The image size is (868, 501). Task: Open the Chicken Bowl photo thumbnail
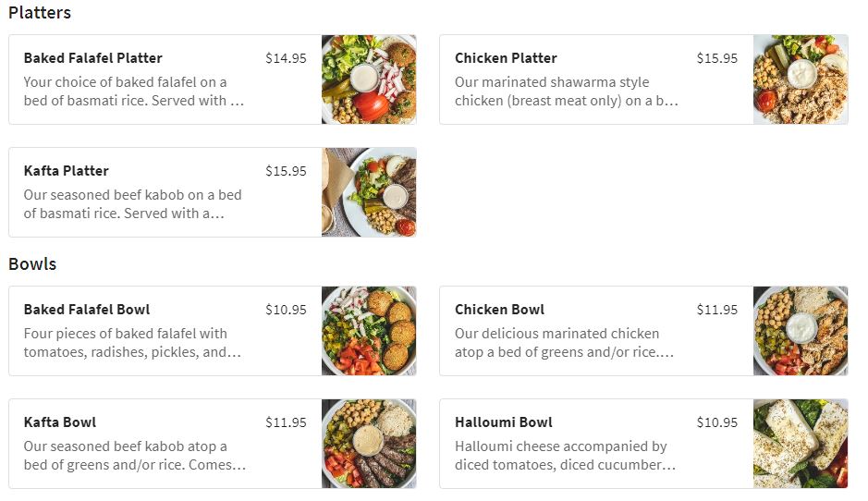800,331
